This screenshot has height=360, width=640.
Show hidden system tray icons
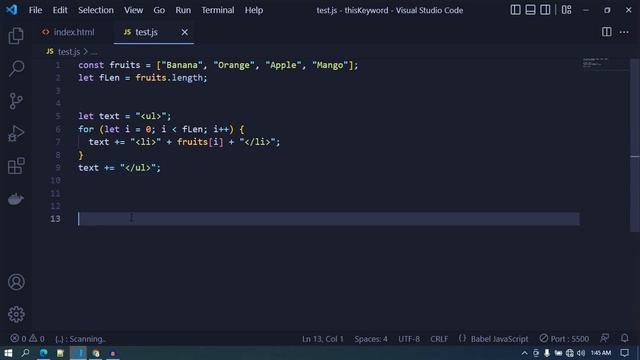524,353
